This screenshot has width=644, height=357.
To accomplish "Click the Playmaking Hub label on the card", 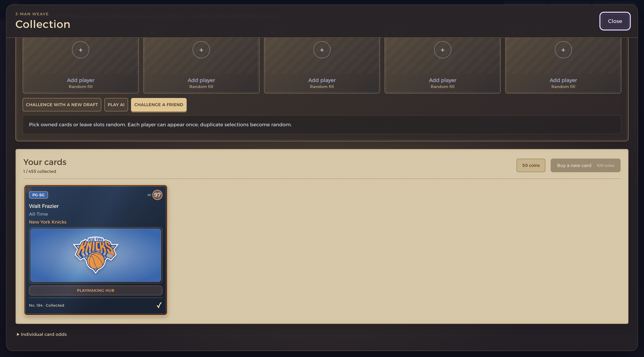I will [96, 290].
